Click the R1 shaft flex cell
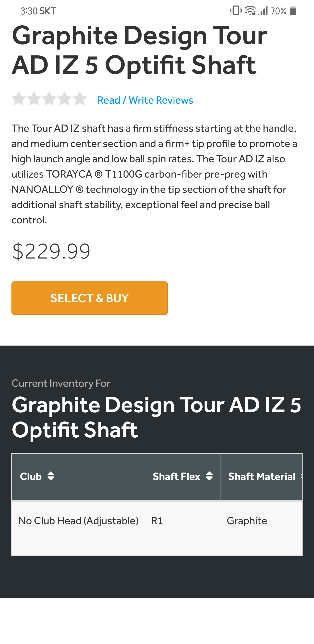Image resolution: width=314 pixels, height=644 pixels. tap(157, 521)
